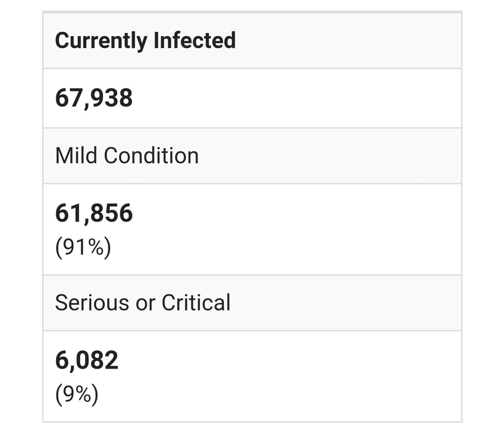504x436 pixels.
Task: Click the word "Condition"
Action: click(x=151, y=156)
